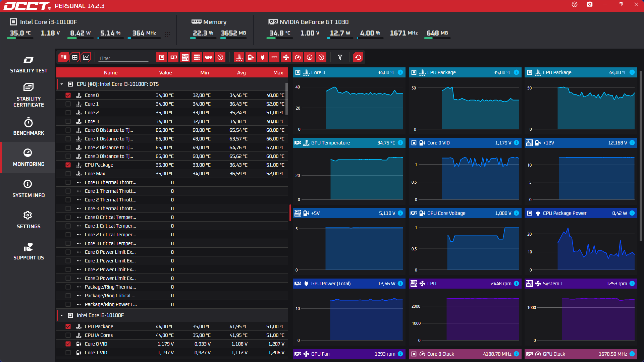Toggle the memory module source filter
This screenshot has width=644, height=362.
click(x=209, y=57)
